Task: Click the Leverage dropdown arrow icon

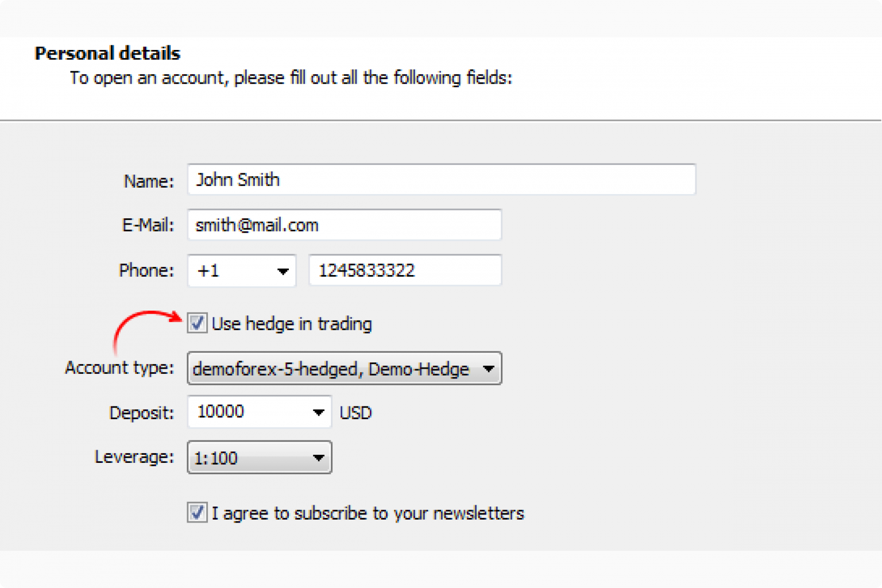Action: [x=318, y=458]
